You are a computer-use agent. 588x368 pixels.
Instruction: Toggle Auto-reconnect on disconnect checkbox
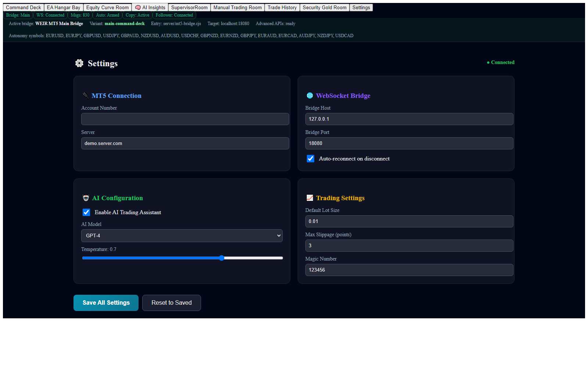pos(311,159)
